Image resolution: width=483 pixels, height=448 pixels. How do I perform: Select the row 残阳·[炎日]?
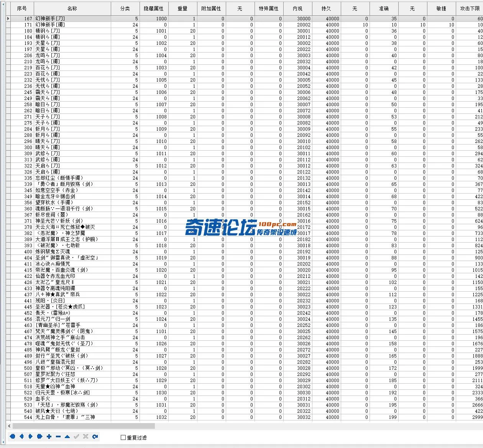[x=245, y=300]
